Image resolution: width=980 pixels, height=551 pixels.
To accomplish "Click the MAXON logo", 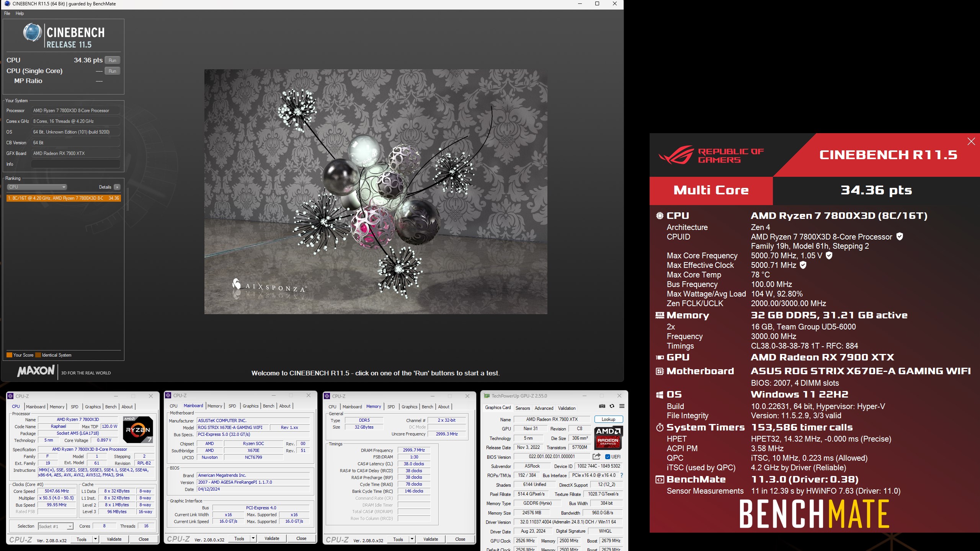I will 36,371.
